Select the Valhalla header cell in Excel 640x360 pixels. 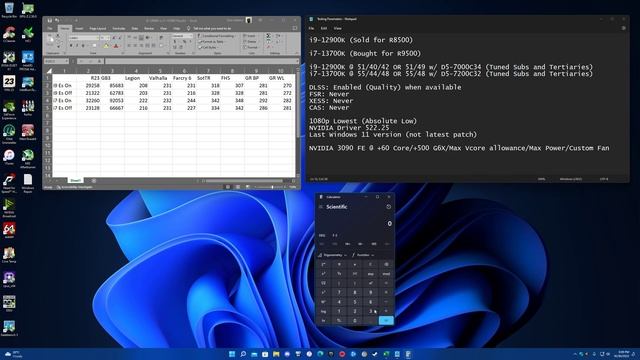(x=160, y=78)
